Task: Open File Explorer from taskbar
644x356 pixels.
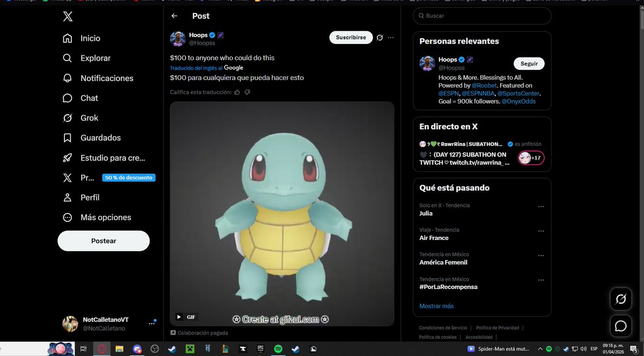Action: click(119, 349)
